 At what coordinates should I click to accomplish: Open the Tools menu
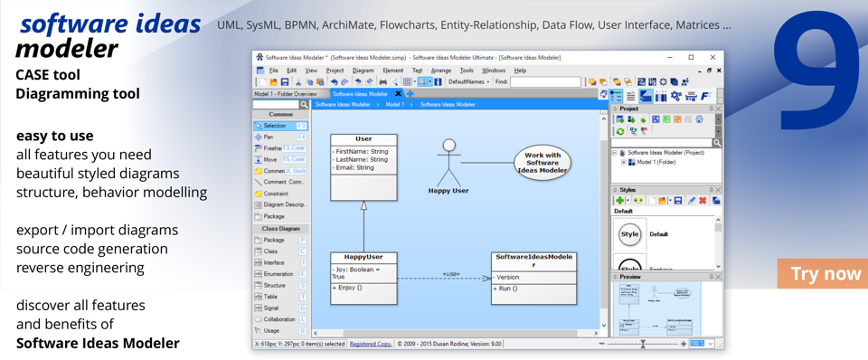click(467, 71)
